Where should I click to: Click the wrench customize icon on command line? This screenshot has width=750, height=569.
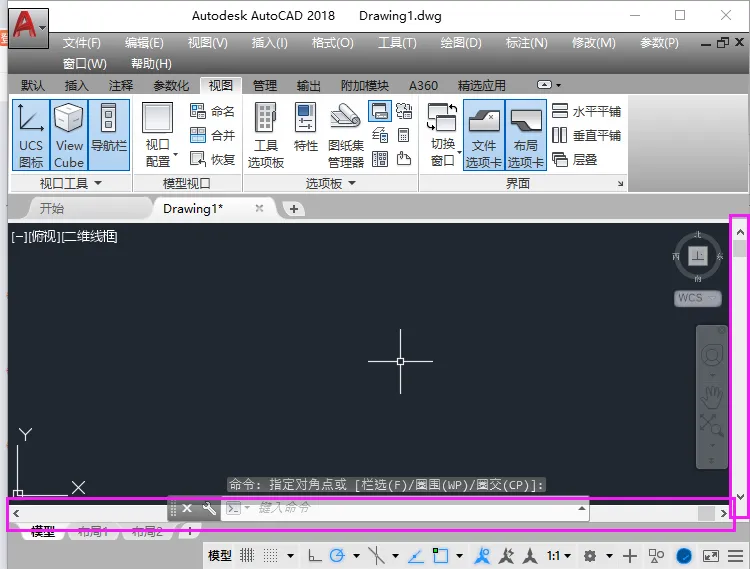(209, 508)
